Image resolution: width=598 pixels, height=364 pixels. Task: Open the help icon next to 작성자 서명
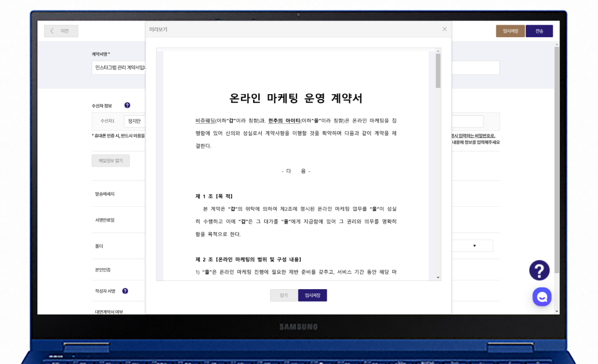(x=125, y=291)
